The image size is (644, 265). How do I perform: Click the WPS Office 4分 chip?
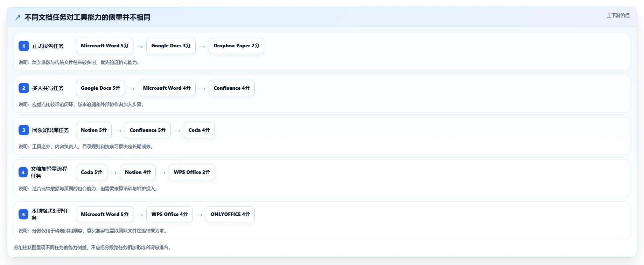point(169,214)
